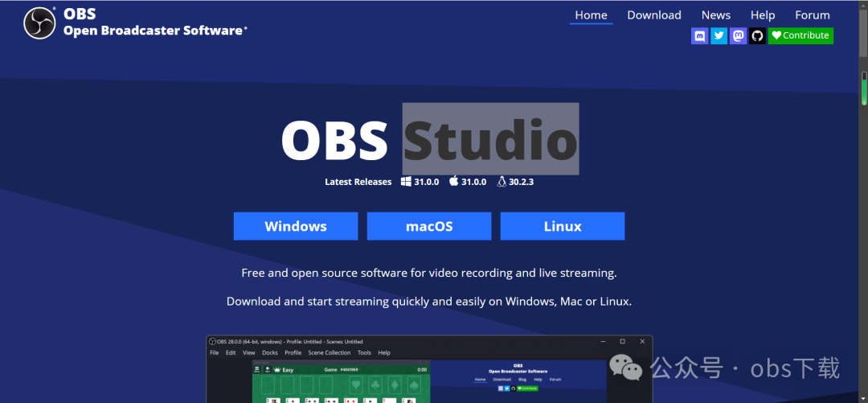Open the Discord social icon

pos(699,35)
